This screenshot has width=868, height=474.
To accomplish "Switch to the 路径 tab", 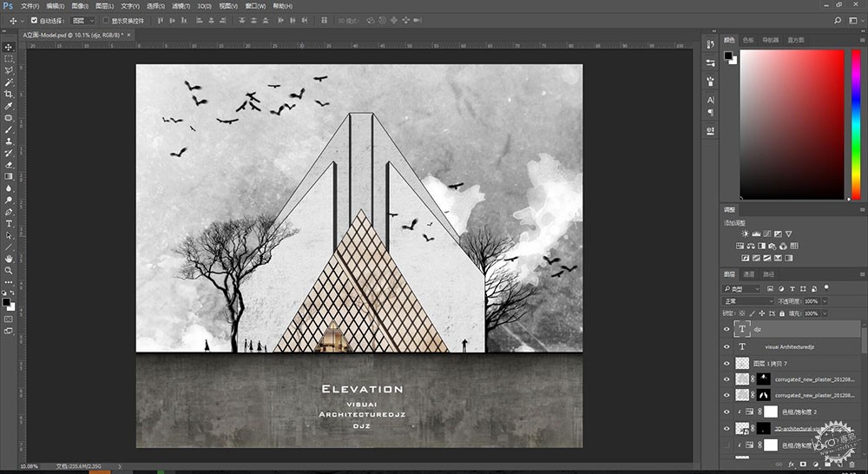I will (x=769, y=274).
